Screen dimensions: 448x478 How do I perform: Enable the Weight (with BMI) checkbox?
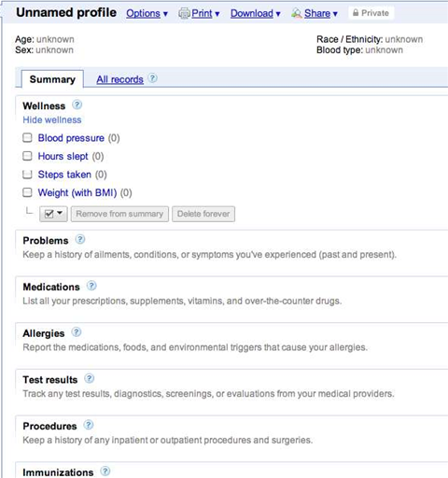tap(27, 192)
